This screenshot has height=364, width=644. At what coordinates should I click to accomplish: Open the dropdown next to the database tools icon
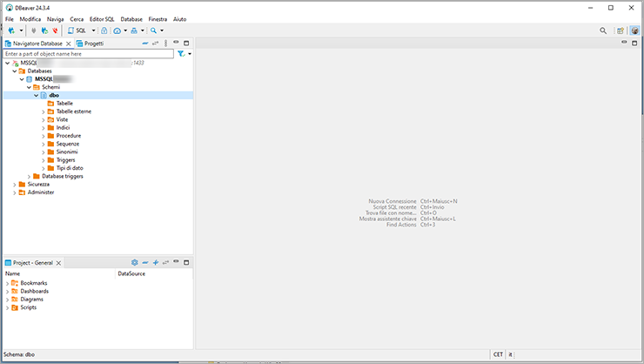[x=143, y=30]
